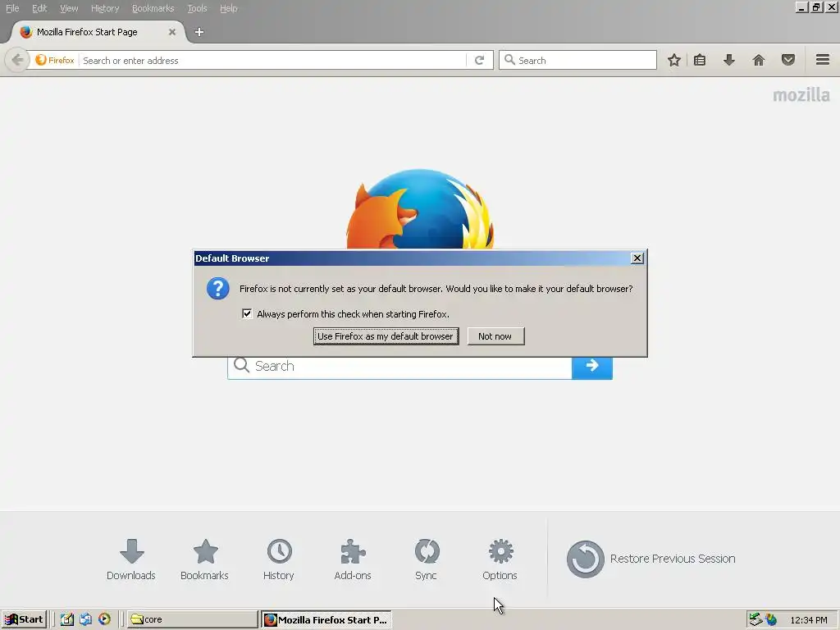Open the Pocket icon in toolbar
The width and height of the screenshot is (840, 630).
[x=788, y=60]
